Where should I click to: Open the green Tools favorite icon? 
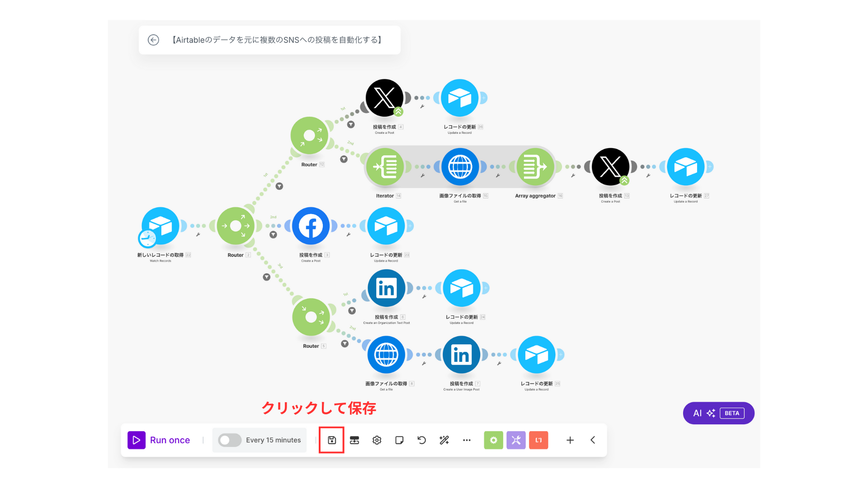pos(494,440)
